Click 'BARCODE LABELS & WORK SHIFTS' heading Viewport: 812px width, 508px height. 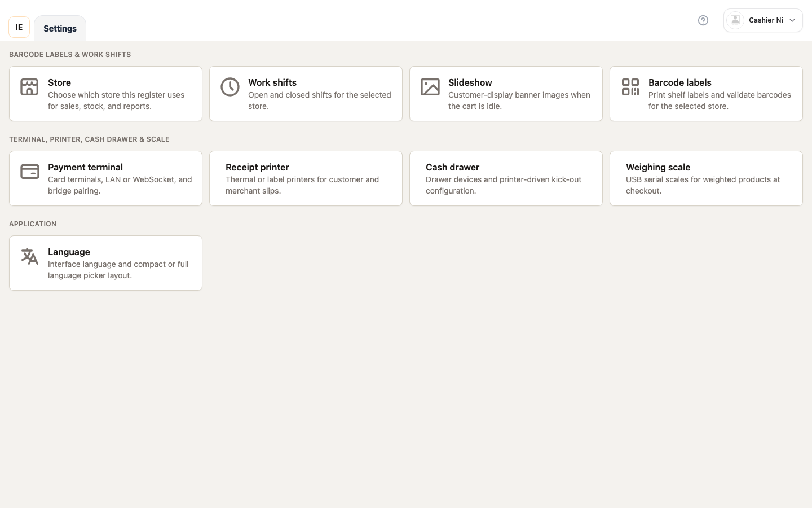point(70,55)
